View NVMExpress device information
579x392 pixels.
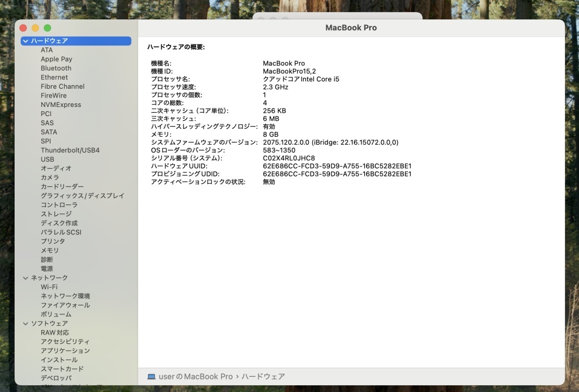61,104
